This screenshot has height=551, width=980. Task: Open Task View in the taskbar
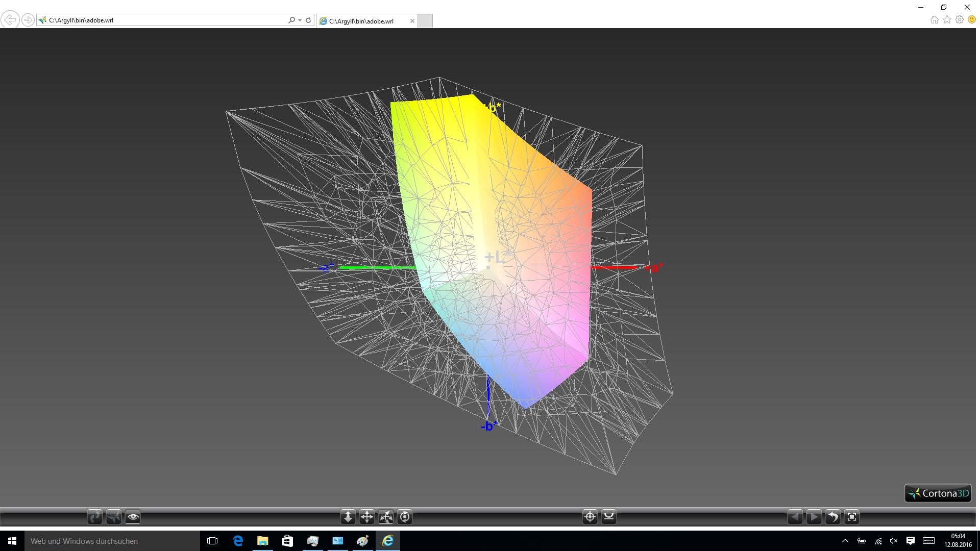212,541
